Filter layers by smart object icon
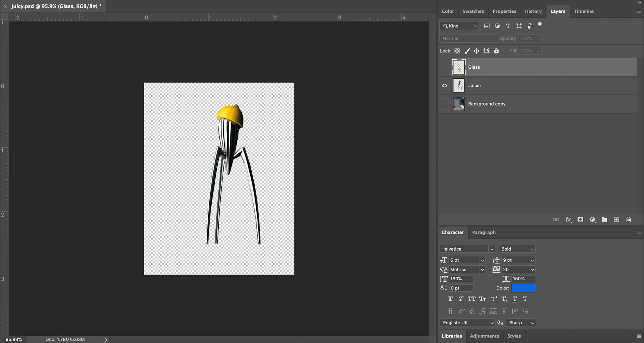The height and width of the screenshot is (343, 644). 530,26
